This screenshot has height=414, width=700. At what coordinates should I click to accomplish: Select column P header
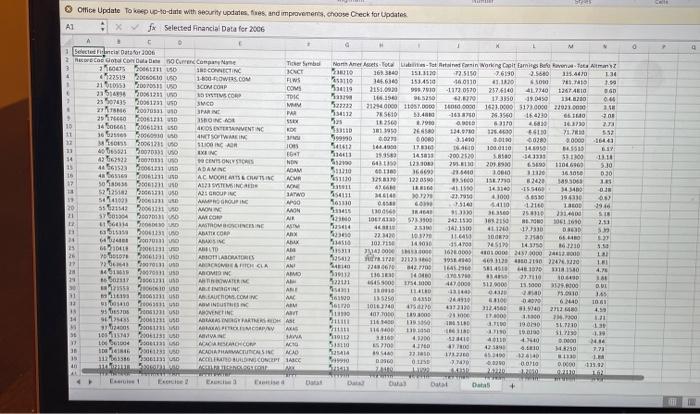pos(664,46)
